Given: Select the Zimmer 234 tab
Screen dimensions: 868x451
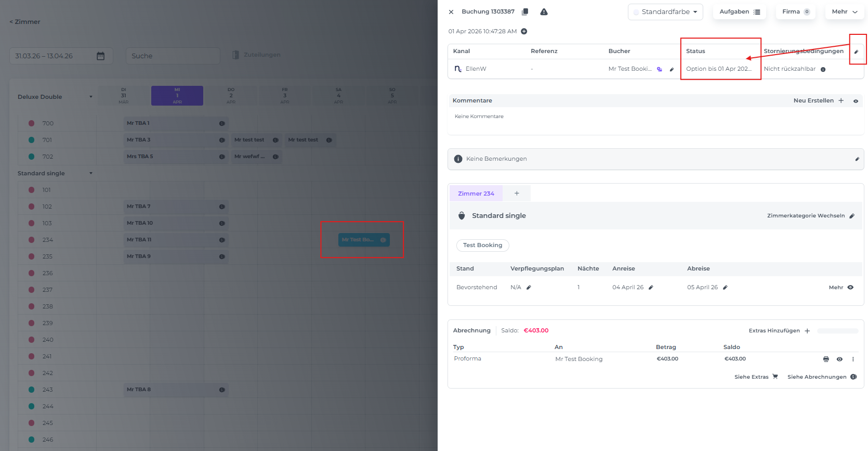Looking at the screenshot, I should point(476,194).
